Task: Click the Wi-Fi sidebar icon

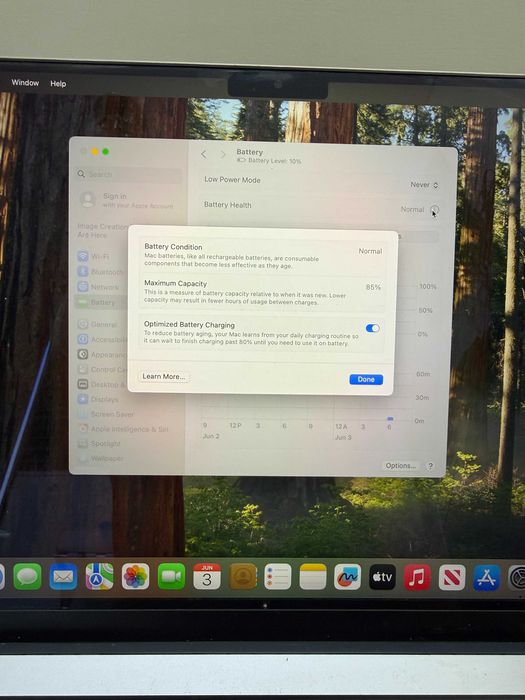Action: [83, 256]
